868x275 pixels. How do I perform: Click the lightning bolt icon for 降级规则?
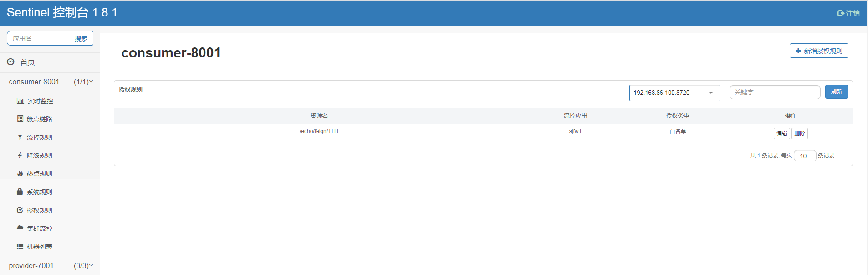click(20, 155)
